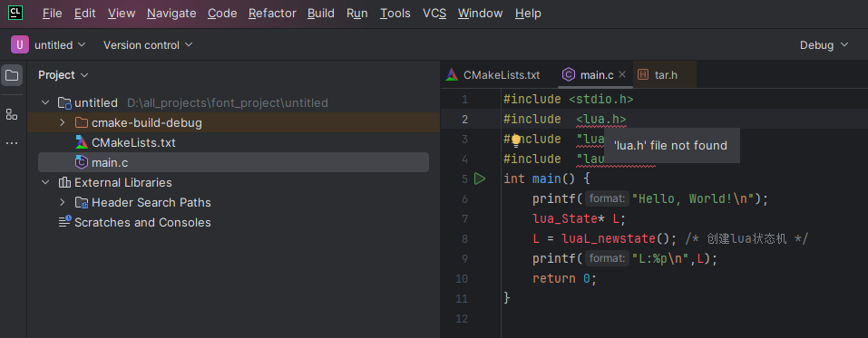Expand the cmake-build-debug folder
The image size is (868, 338).
pos(63,123)
